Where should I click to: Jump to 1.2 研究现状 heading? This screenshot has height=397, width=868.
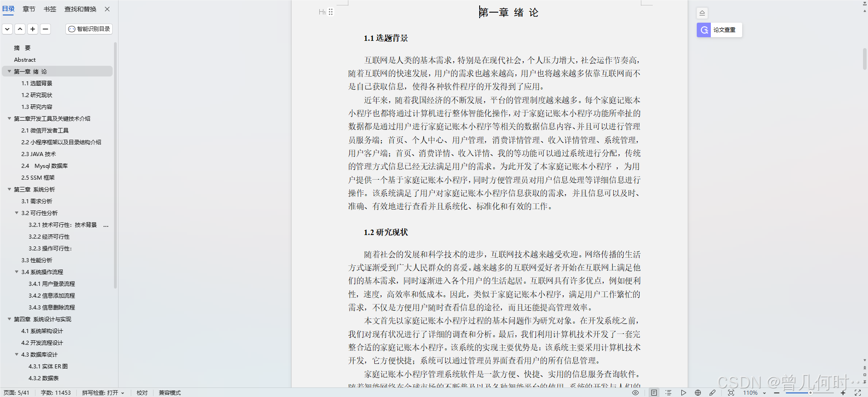(37, 95)
